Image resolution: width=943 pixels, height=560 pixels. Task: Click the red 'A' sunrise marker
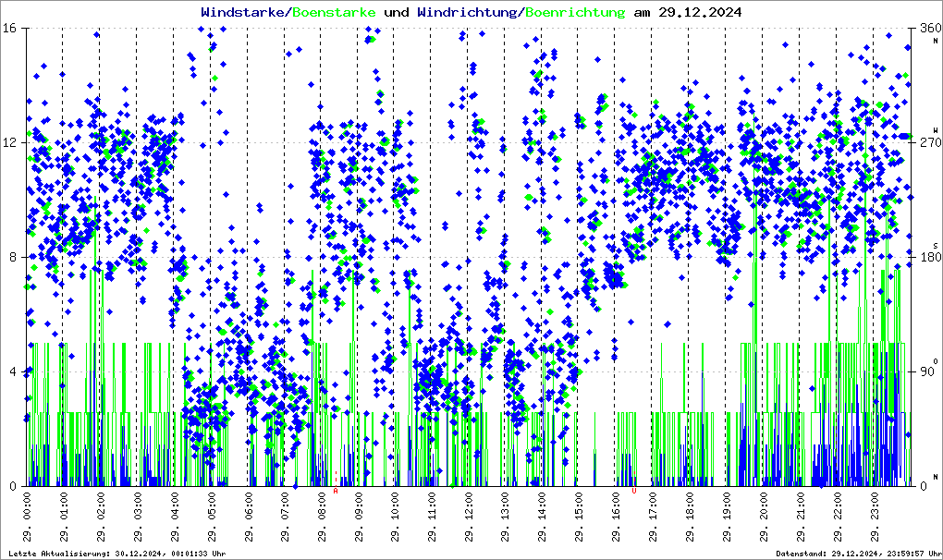click(336, 491)
